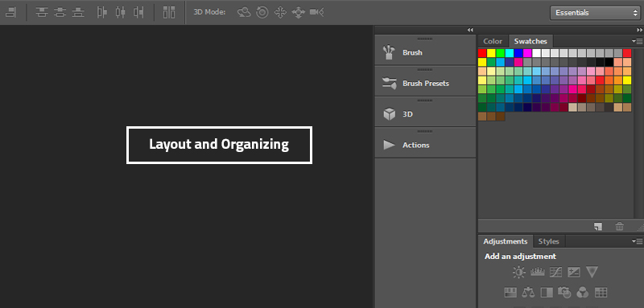The height and width of the screenshot is (308, 644).
Task: Click Distribute Horizontal Centers icon
Action: click(120, 12)
